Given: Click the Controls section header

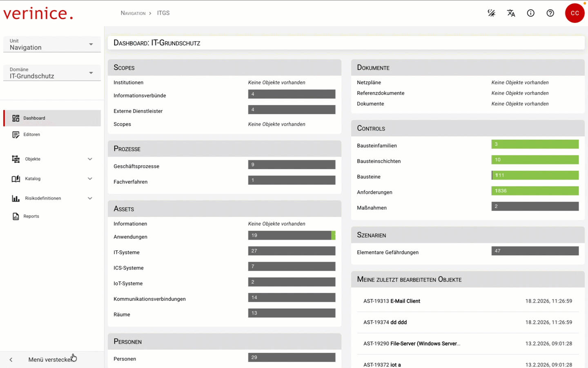Looking at the screenshot, I should [x=468, y=128].
